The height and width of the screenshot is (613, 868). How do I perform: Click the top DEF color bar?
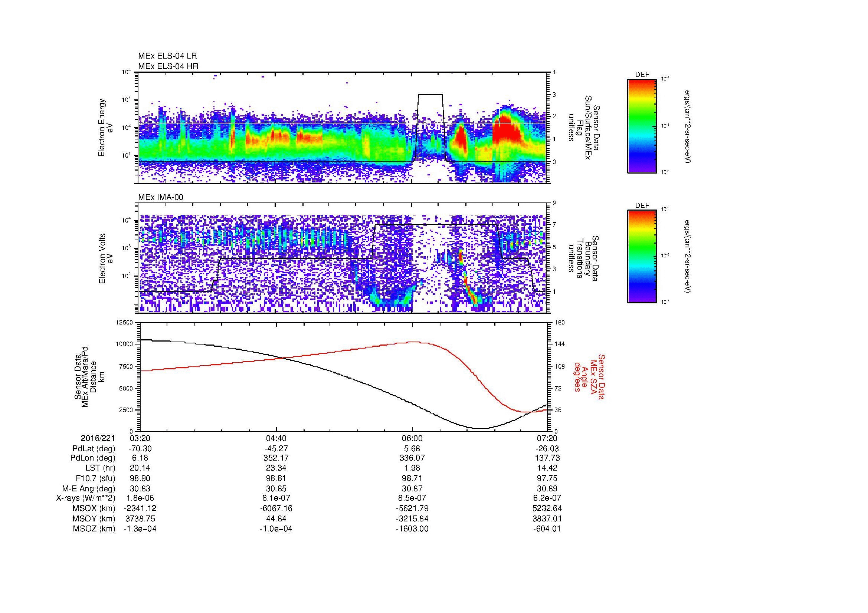coord(642,126)
